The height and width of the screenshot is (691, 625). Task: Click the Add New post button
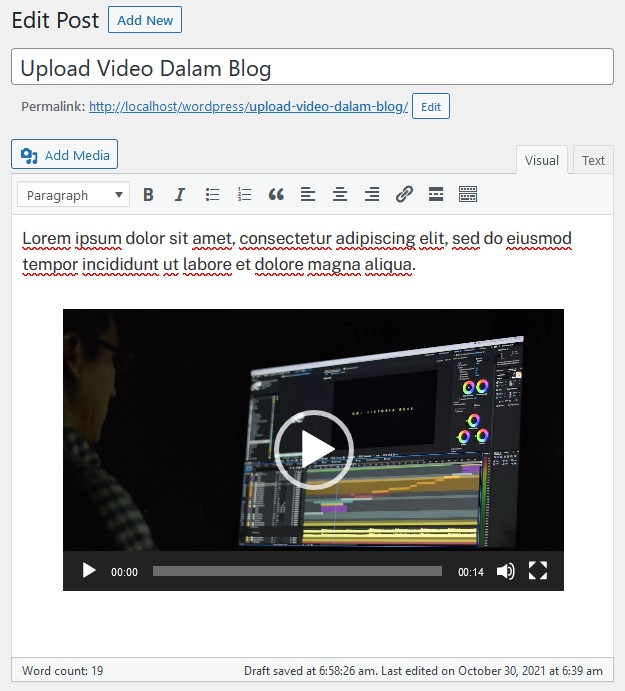145,20
